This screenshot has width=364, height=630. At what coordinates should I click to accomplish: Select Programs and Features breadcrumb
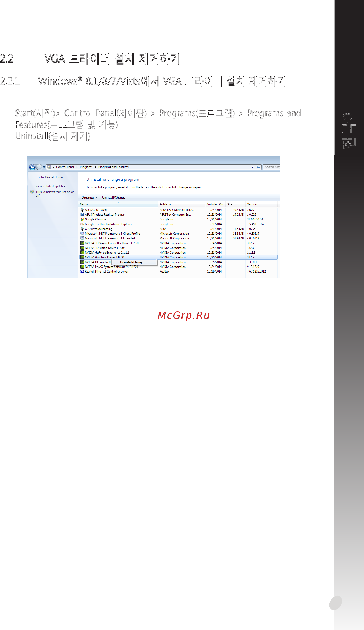(113, 167)
